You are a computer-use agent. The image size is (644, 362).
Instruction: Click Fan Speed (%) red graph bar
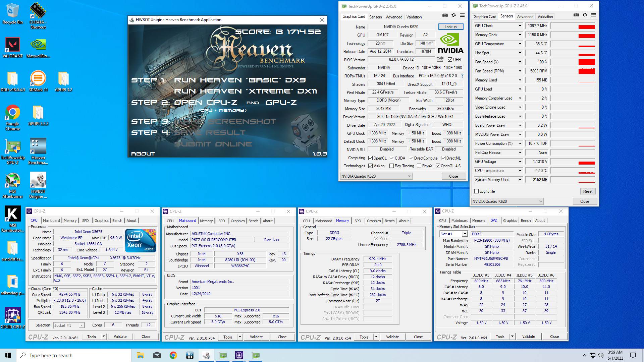587,62
